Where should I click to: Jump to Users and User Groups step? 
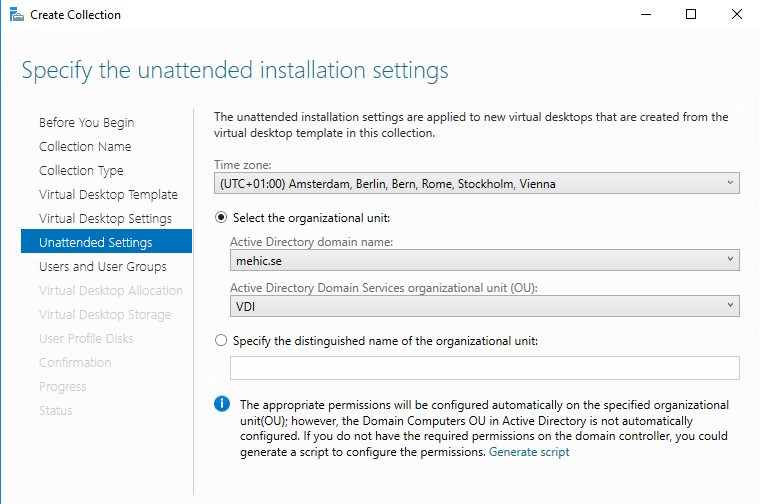click(102, 267)
